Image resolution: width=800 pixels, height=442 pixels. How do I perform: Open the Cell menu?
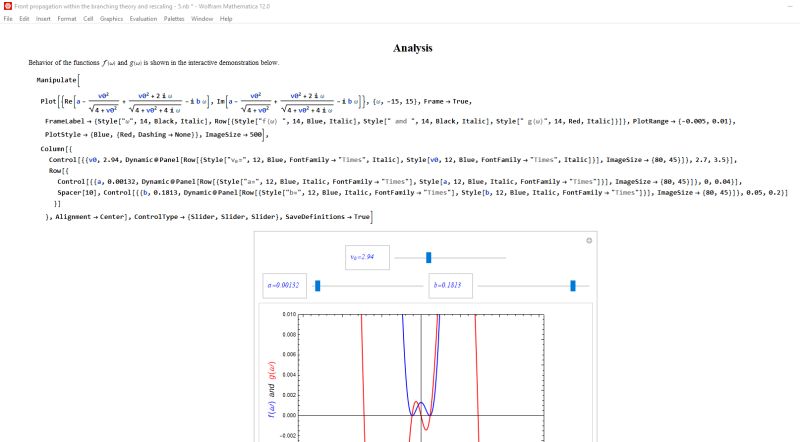point(88,19)
